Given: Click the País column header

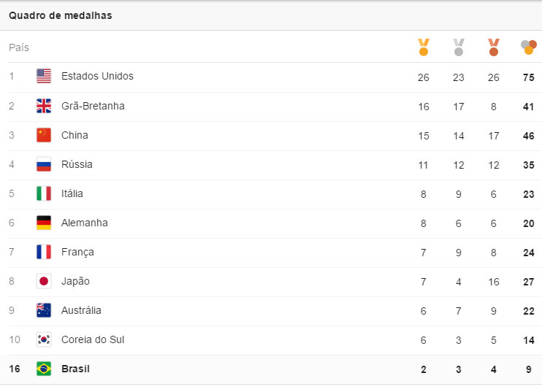Looking at the screenshot, I should click(x=19, y=47).
